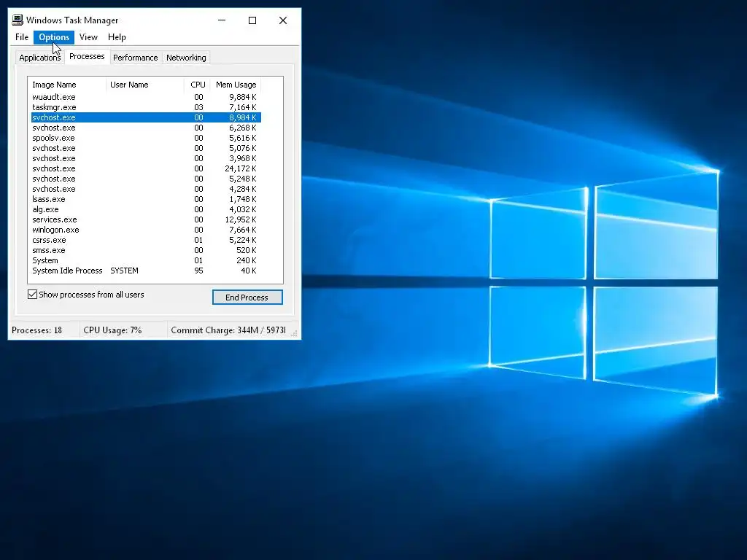
Task: Switch to the Processes tab
Action: click(x=87, y=56)
